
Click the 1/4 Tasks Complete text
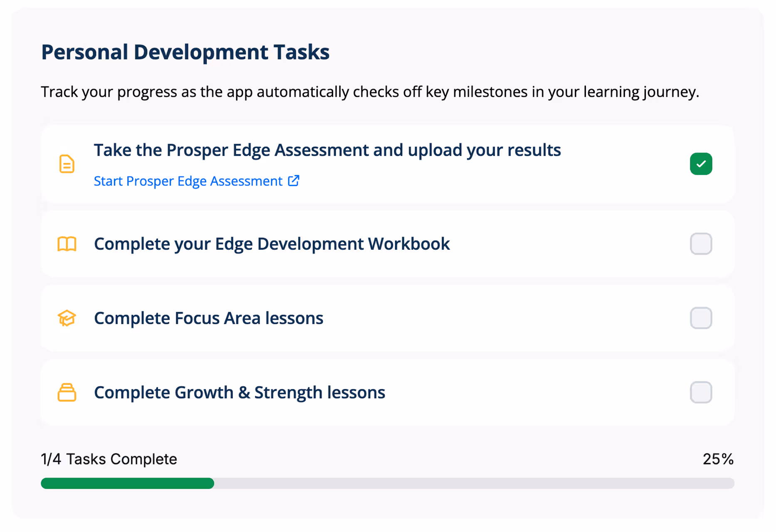tap(109, 459)
